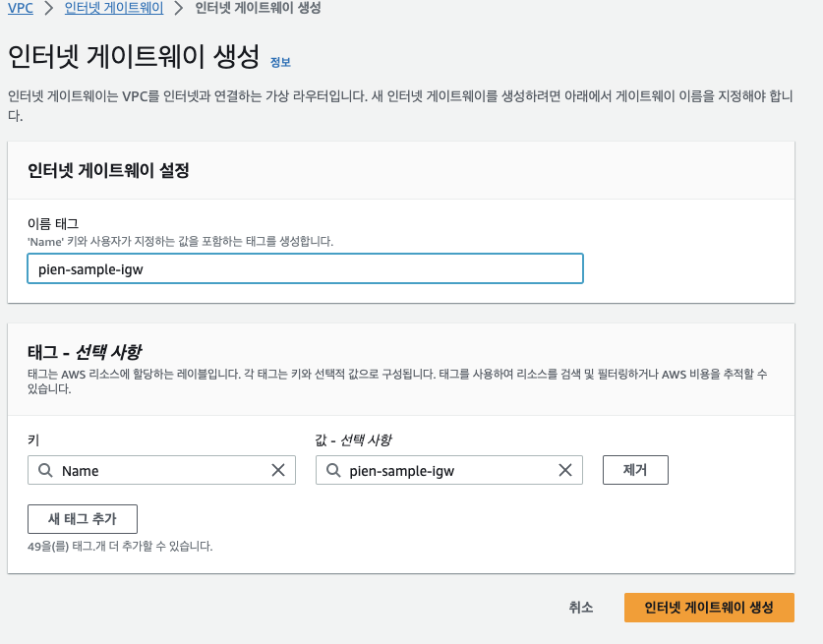
Task: Click the search icon in the value field
Action: (x=333, y=470)
